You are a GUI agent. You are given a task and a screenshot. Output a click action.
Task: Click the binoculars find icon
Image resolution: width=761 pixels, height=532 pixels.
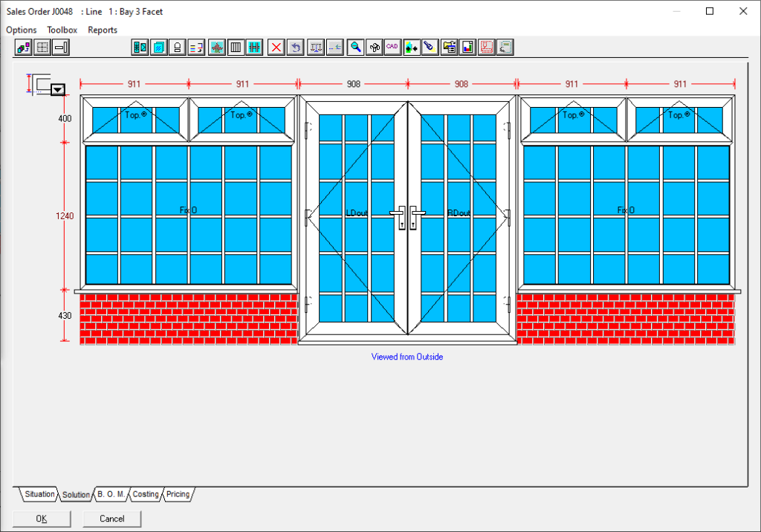(x=375, y=48)
